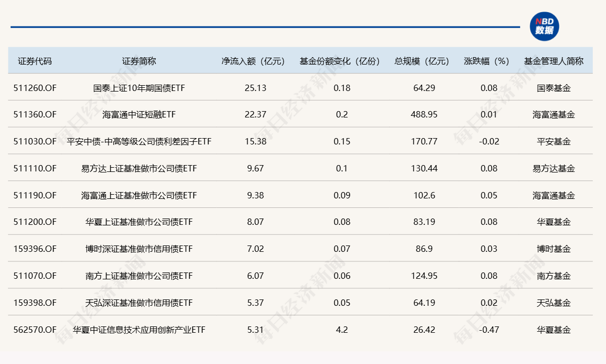This screenshot has height=364, width=606.
Task: Click total size value 130.44
Action: coord(424,169)
